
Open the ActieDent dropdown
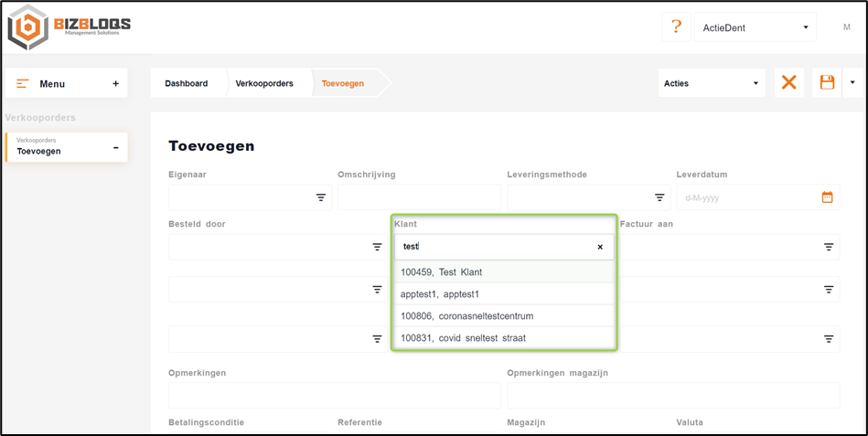pos(755,27)
